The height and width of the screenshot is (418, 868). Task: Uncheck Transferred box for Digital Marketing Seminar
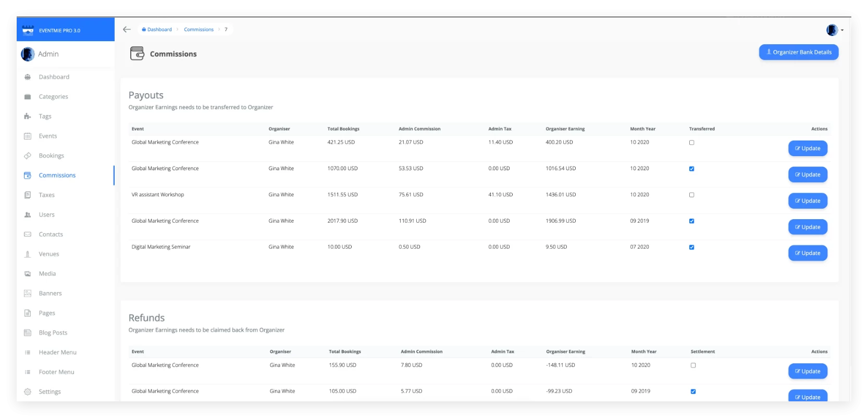point(691,247)
